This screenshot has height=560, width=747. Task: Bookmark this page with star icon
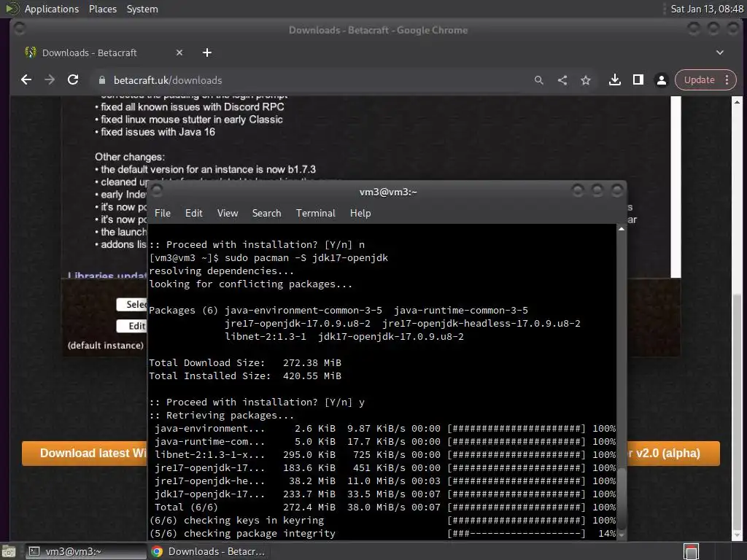pyautogui.click(x=586, y=80)
